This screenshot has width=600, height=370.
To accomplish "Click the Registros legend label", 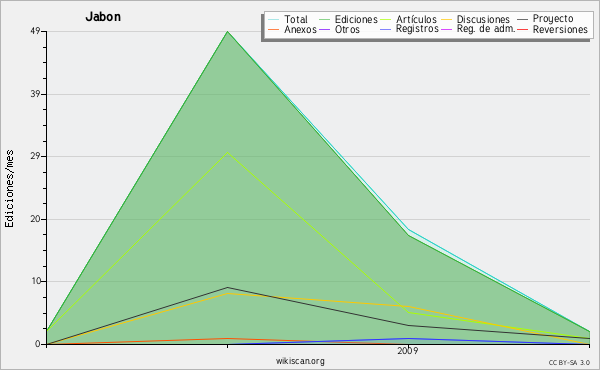I will click(x=417, y=29).
